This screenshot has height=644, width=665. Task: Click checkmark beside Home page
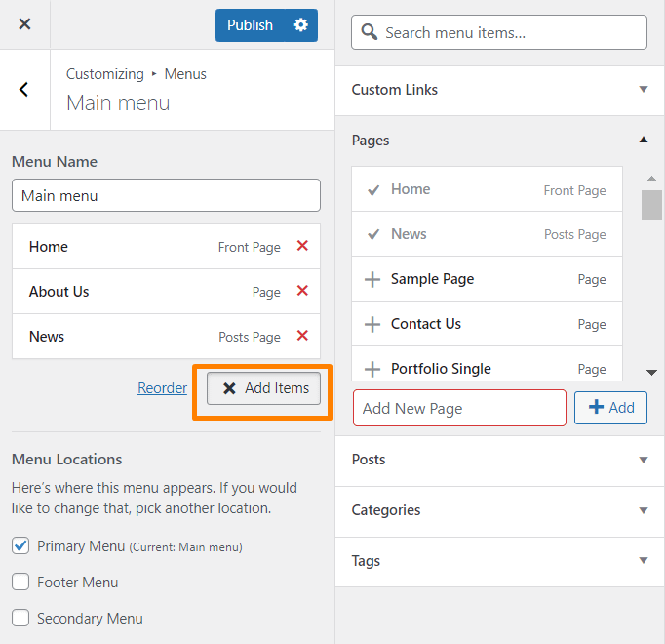coord(373,189)
